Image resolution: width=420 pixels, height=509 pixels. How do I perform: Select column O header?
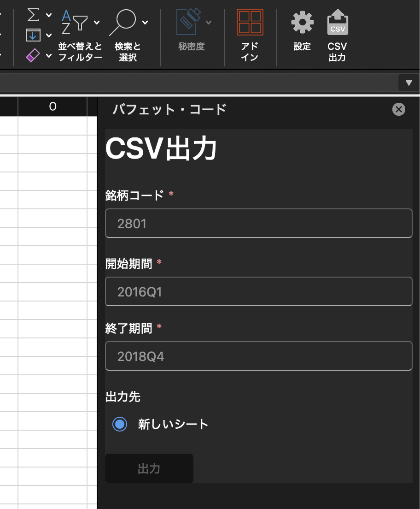[52, 107]
